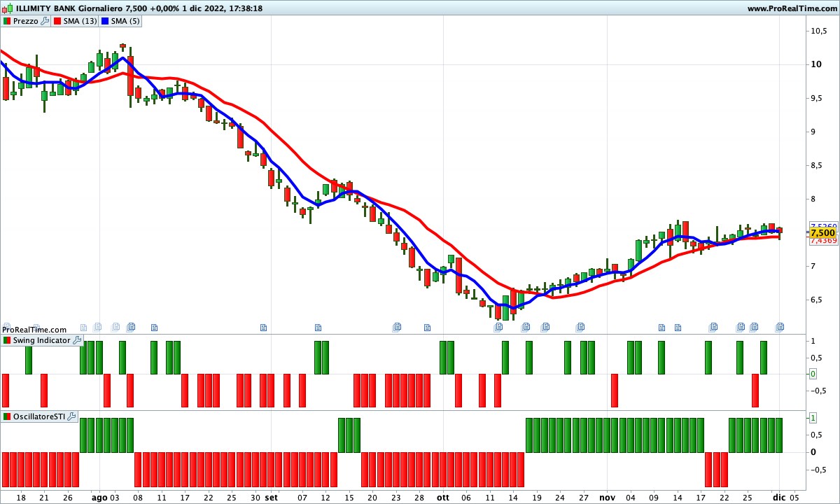Click the blue 7,5260 SMA value tag
The image size is (840, 504).
pyautogui.click(x=823, y=226)
